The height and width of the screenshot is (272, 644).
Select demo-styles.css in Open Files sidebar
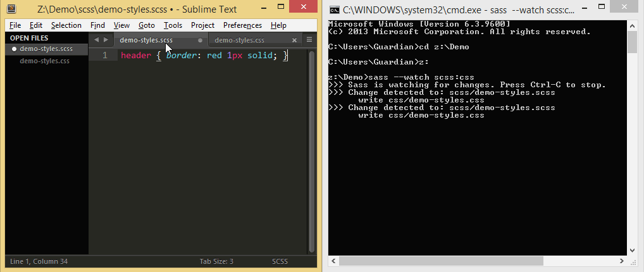(45, 61)
